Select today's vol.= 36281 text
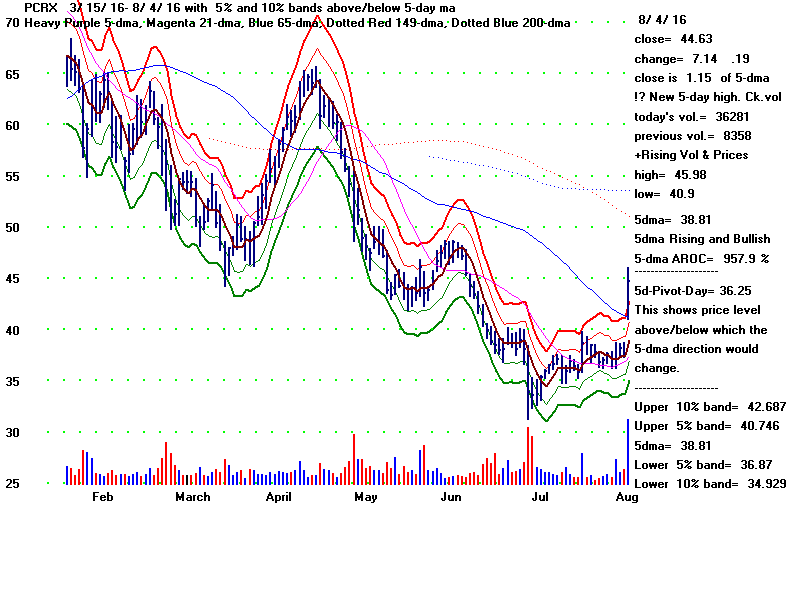 (x=692, y=115)
